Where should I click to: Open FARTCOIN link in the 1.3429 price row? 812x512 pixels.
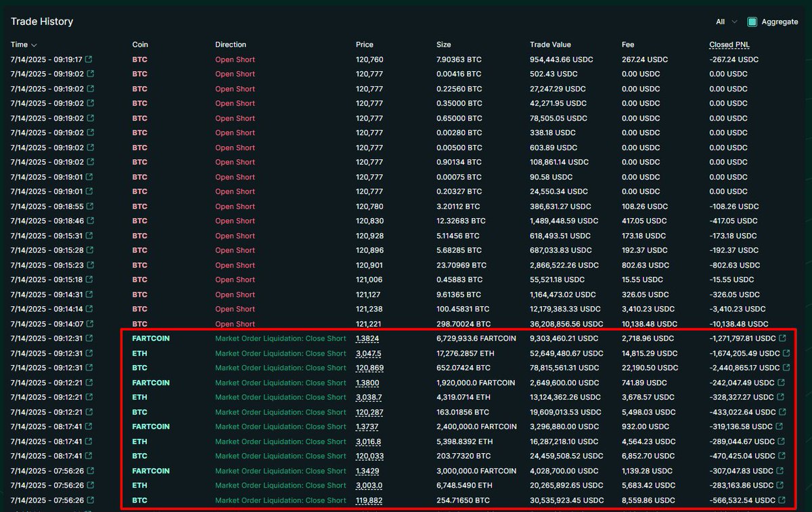[151, 471]
